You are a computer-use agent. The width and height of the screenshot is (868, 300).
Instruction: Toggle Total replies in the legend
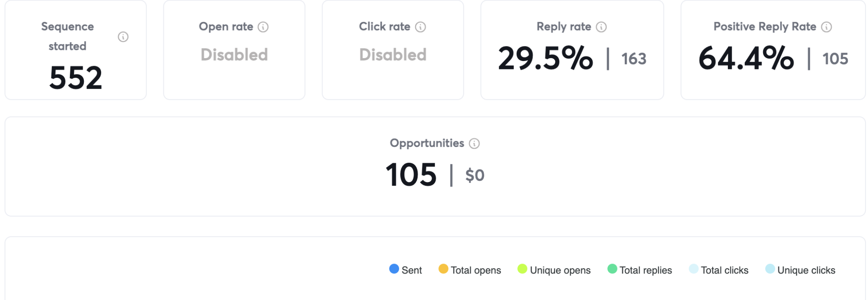coord(640,270)
